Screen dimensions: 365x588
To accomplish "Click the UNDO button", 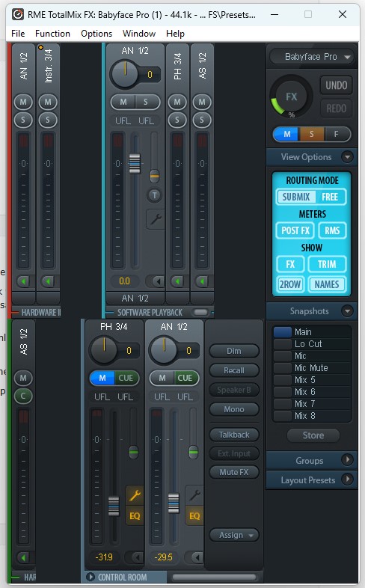I will tap(336, 85).
